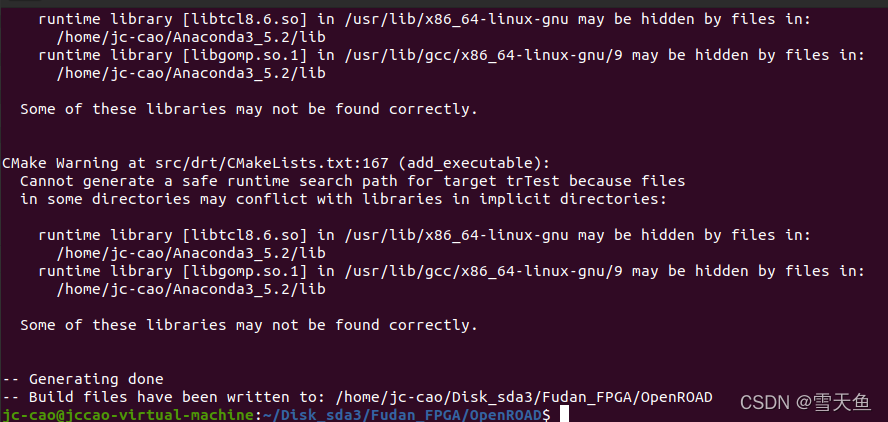Click the last 'Some of these libraries' line

pos(249,325)
